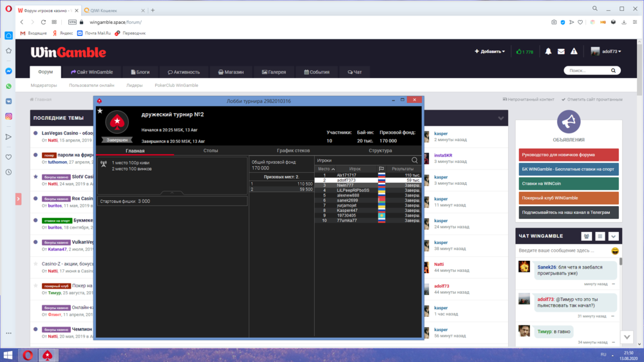Image resolution: width=644 pixels, height=362 pixels.
Task: Open the Добавить dropdown menu
Action: 489,52
